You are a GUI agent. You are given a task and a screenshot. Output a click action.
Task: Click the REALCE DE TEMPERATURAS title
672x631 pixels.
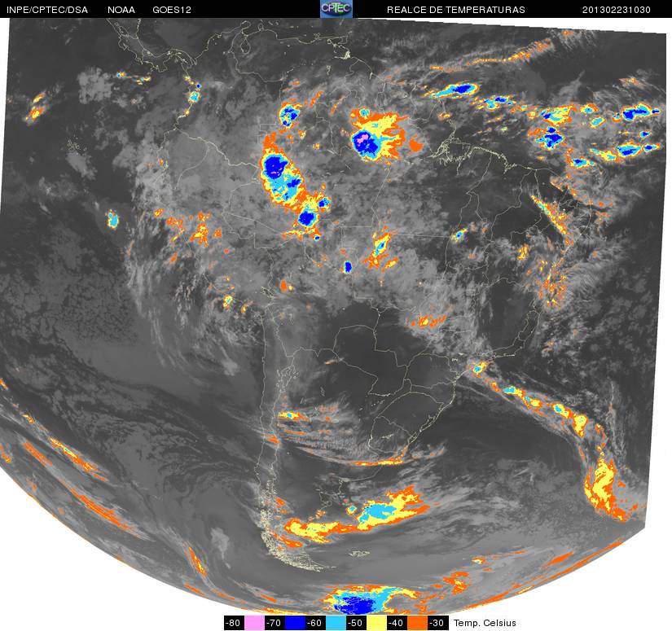[455, 10]
